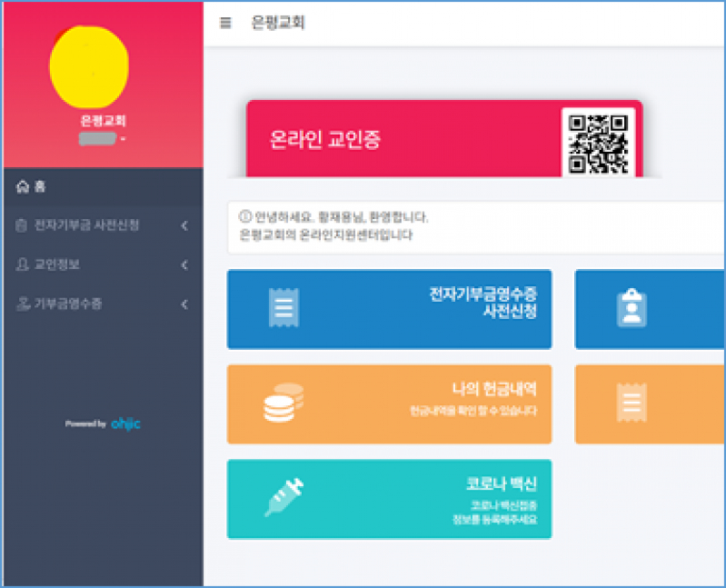Click the home icon in sidebar

pyautogui.click(x=23, y=187)
